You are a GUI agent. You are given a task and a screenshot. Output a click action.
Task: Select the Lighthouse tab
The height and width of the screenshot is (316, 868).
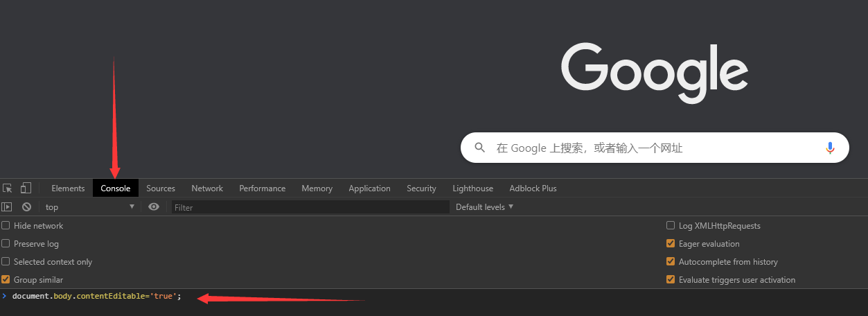pyautogui.click(x=472, y=188)
